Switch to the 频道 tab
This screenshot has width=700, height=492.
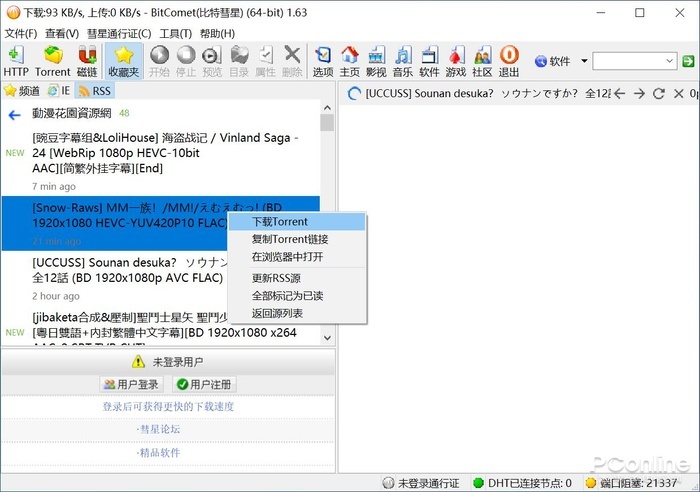tap(22, 91)
